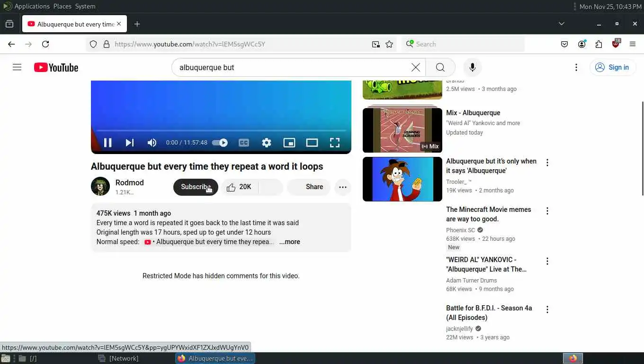644x364 pixels.
Task: Click the clock in top panel
Action: [610, 6]
